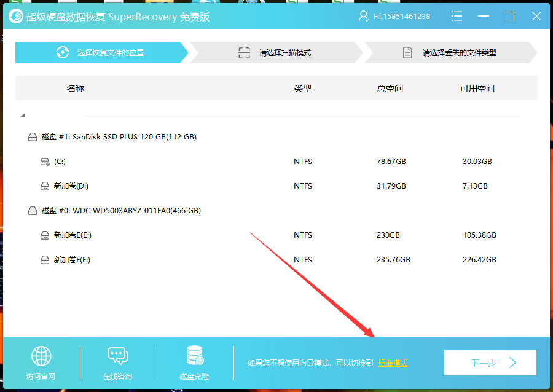
Task: Click the 总空间 column header
Action: (x=390, y=88)
